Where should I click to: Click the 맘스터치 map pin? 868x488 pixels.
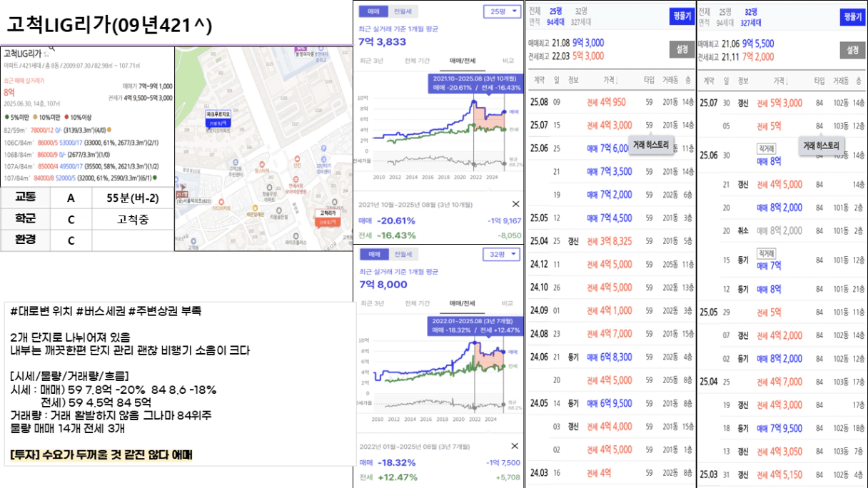(x=262, y=168)
